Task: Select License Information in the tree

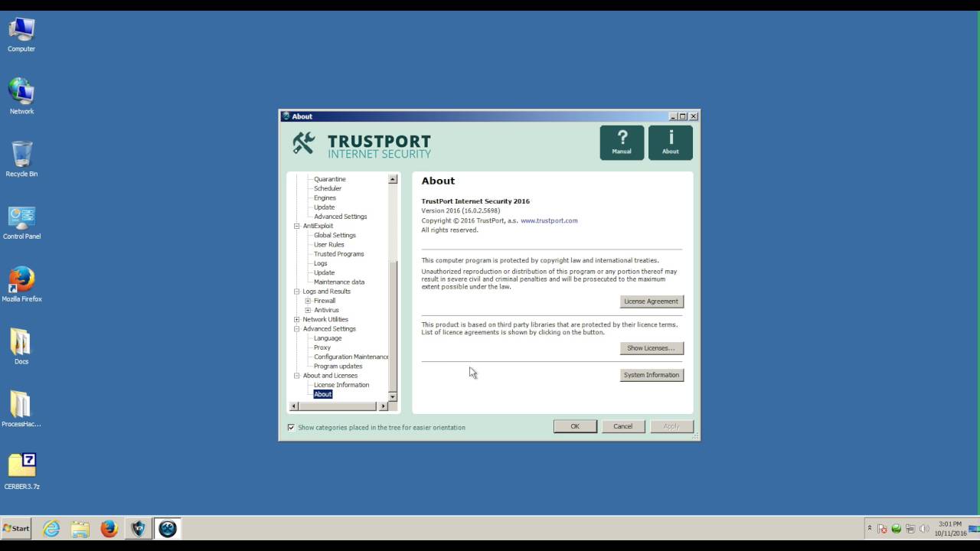Action: click(x=341, y=385)
